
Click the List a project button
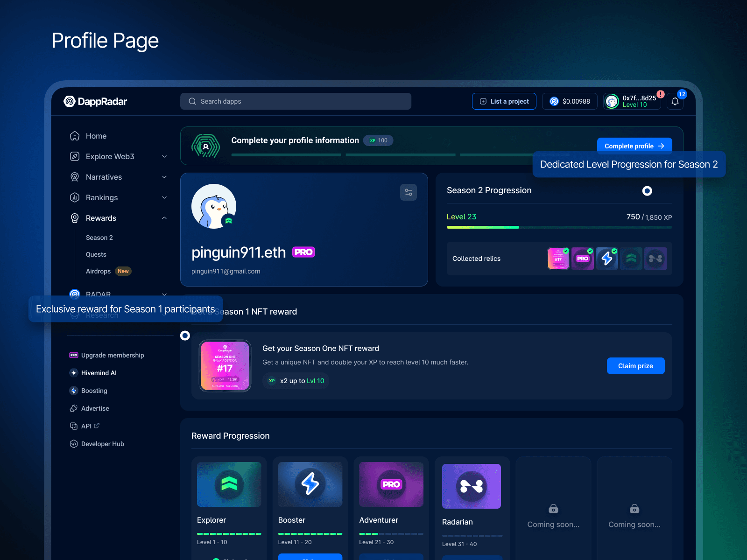coord(504,101)
